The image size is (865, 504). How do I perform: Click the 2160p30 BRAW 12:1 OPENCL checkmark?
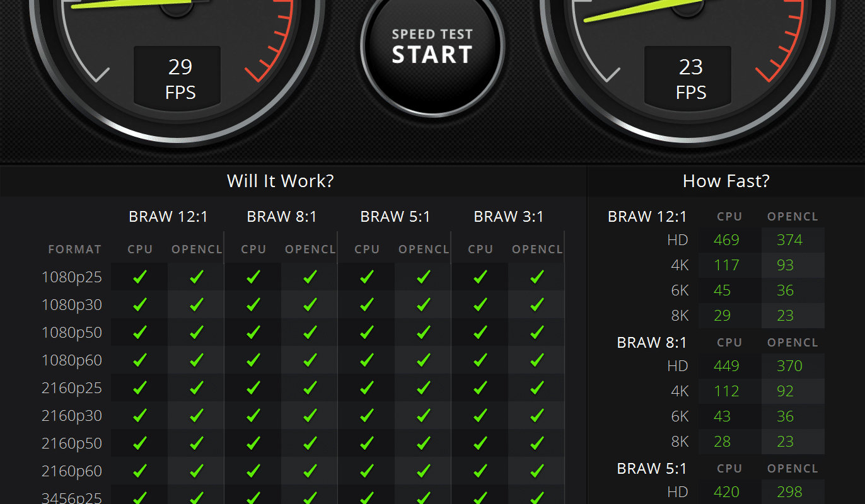click(197, 415)
